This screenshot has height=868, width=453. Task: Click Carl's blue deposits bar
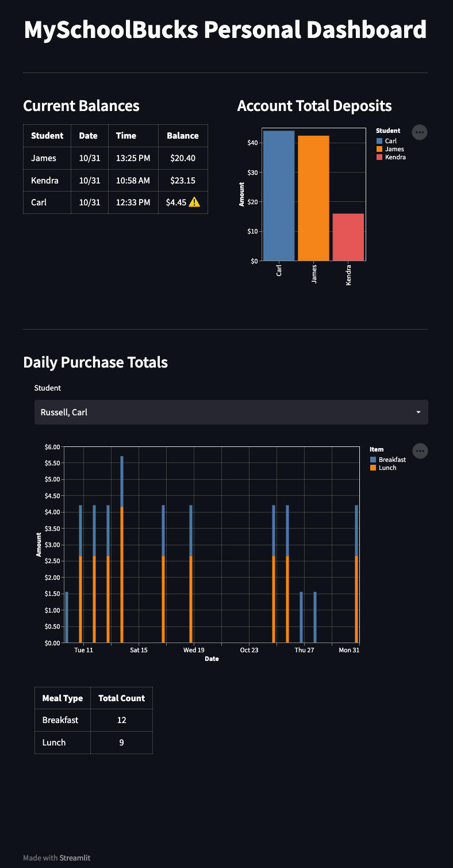click(279, 196)
